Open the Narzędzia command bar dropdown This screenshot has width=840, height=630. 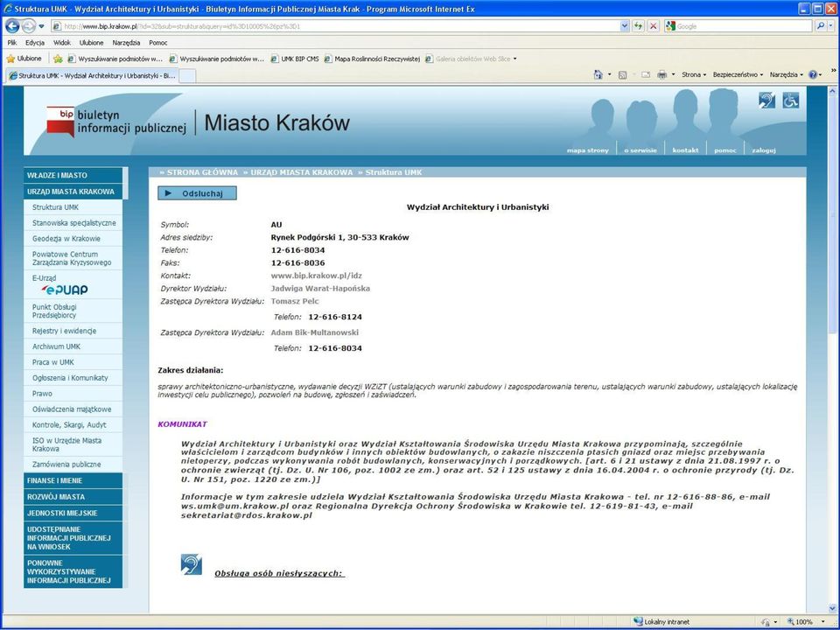coord(787,74)
